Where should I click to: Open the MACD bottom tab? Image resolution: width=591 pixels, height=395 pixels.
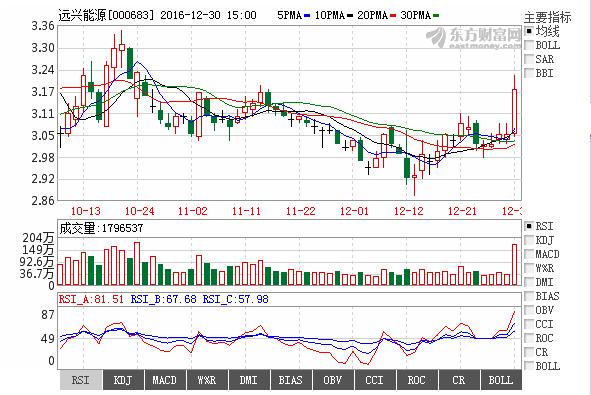[165, 380]
